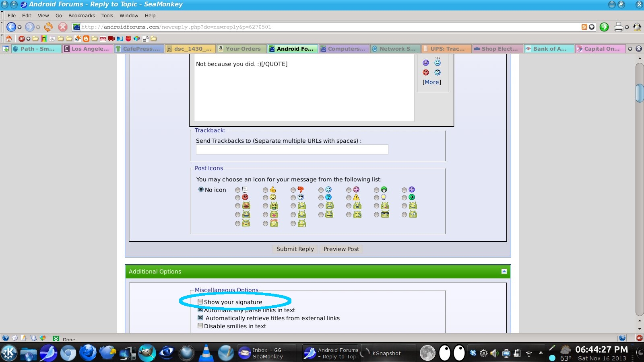The width and height of the screenshot is (644, 362).
Task: Switch to the Your Orders tab
Action: pos(241,49)
